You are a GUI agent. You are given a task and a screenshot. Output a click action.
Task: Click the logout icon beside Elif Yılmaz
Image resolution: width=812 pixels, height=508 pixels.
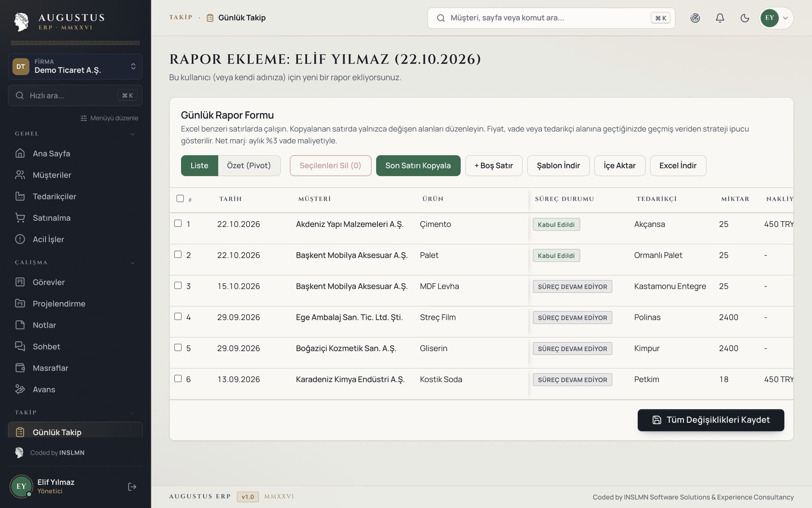[132, 487]
